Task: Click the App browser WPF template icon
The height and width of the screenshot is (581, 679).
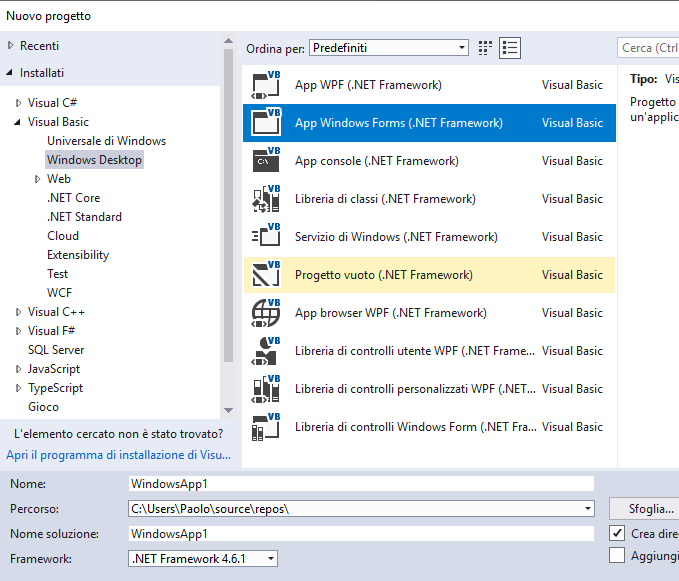Action: [266, 313]
